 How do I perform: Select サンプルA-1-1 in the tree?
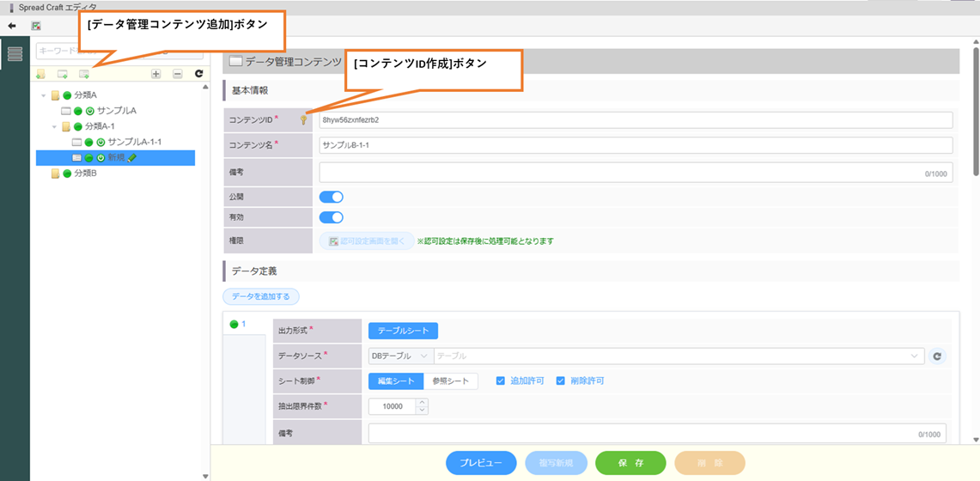135,142
